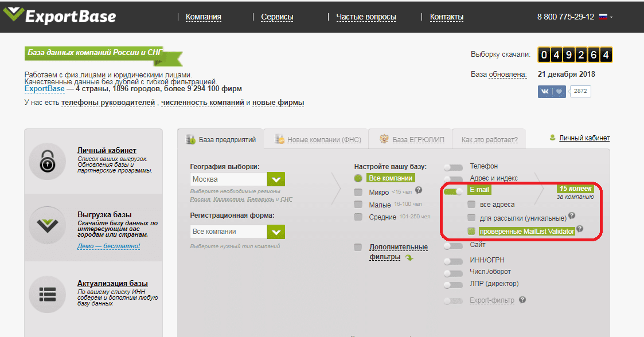Open Регистрационная форма dropdown arrow
Viewport: 644px width, 337px height.
(x=276, y=232)
